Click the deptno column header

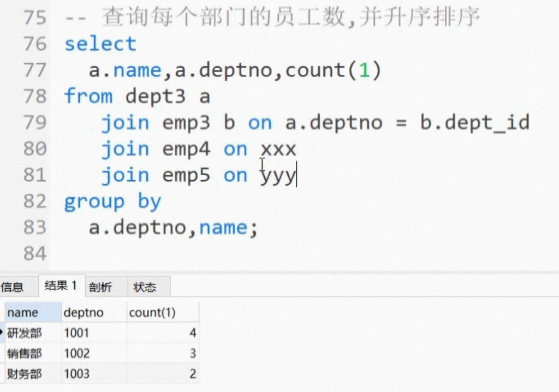(x=94, y=312)
